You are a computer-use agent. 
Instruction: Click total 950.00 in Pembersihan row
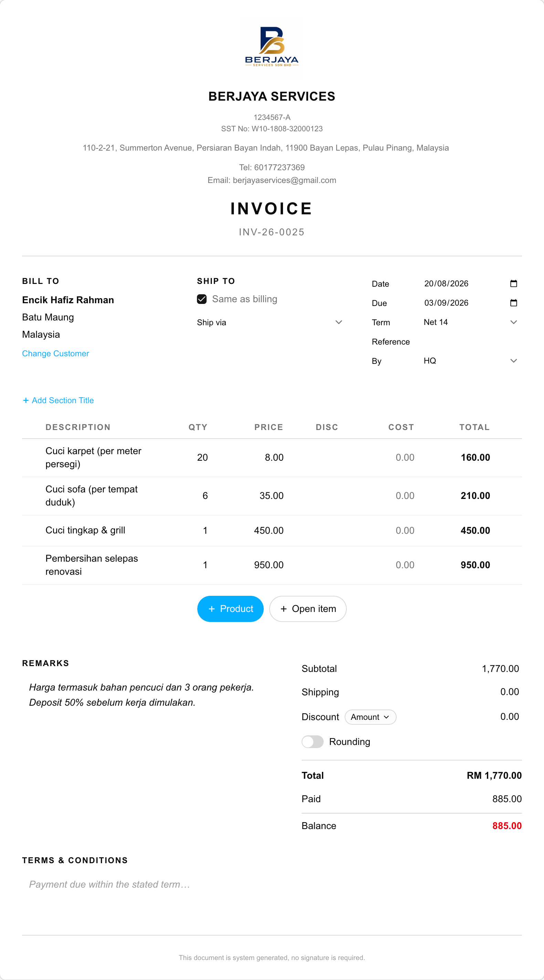coord(475,565)
